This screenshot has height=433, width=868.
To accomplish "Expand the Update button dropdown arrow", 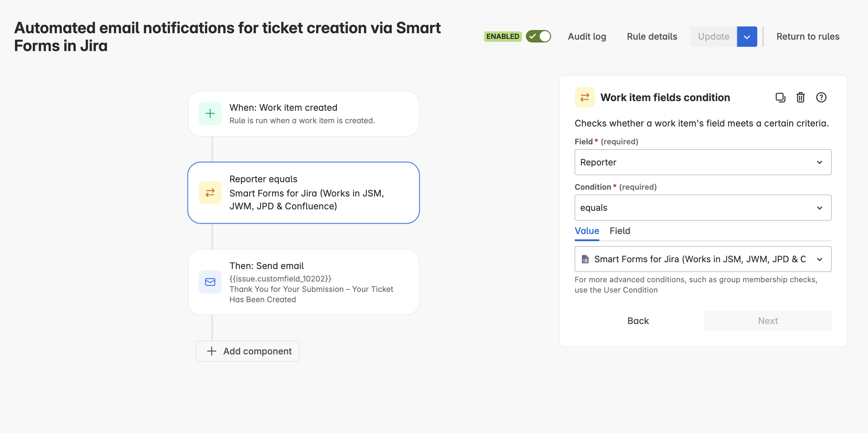I will coord(747,37).
